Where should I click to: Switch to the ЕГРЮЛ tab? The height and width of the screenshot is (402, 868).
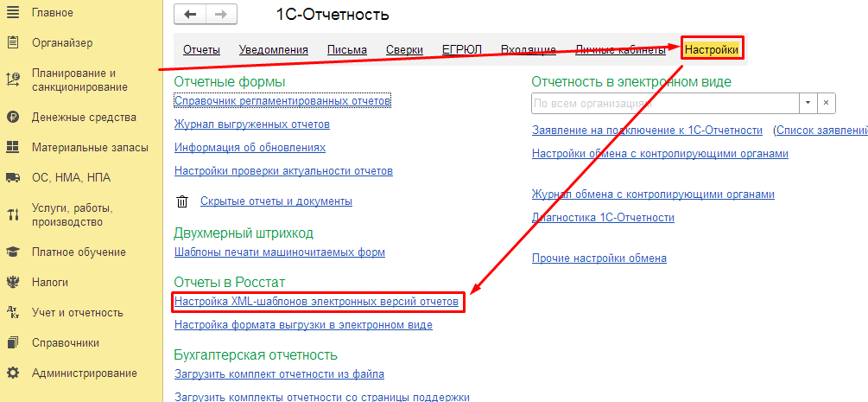tap(462, 50)
